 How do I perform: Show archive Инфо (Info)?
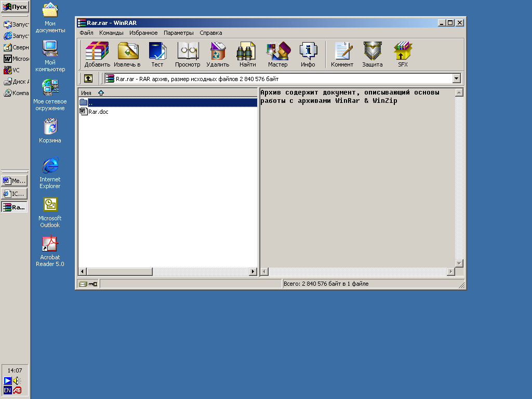308,54
